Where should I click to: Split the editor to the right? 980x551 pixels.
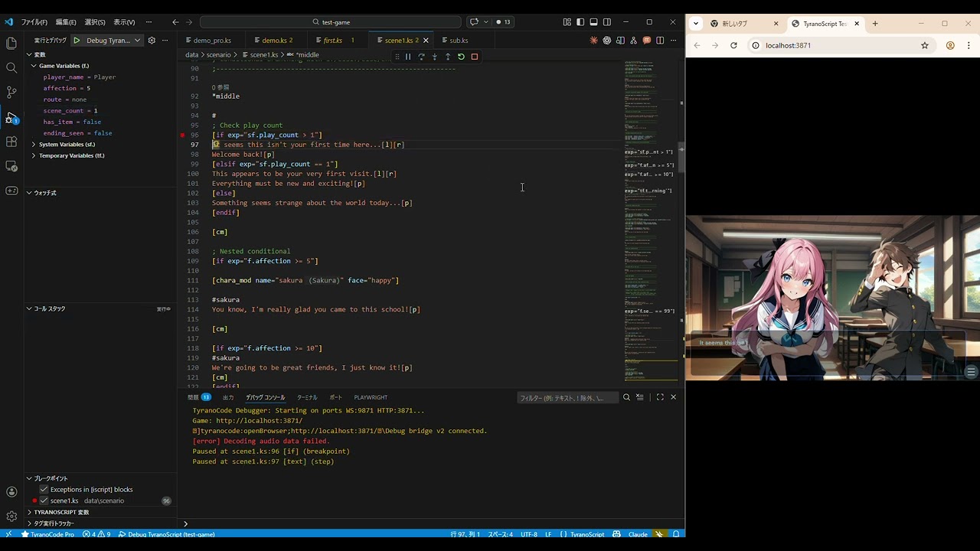coord(660,40)
